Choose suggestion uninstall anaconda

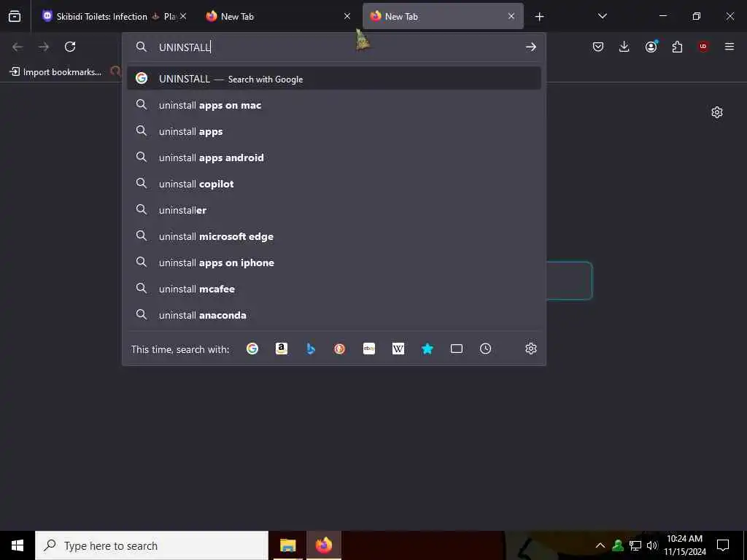point(333,315)
